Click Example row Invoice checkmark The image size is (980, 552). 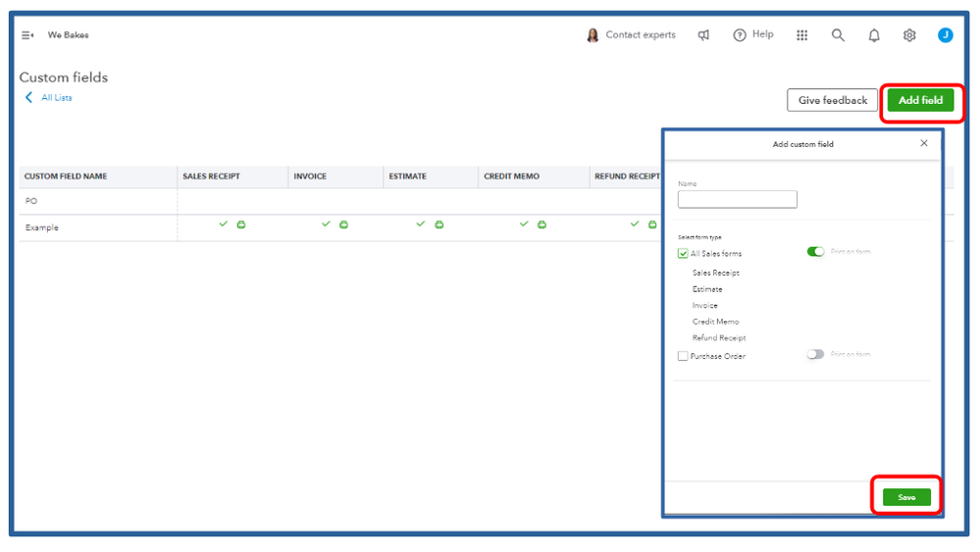point(326,224)
